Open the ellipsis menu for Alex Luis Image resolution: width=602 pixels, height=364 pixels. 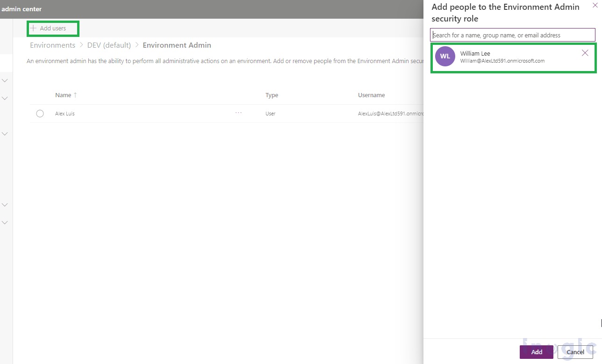(x=238, y=112)
